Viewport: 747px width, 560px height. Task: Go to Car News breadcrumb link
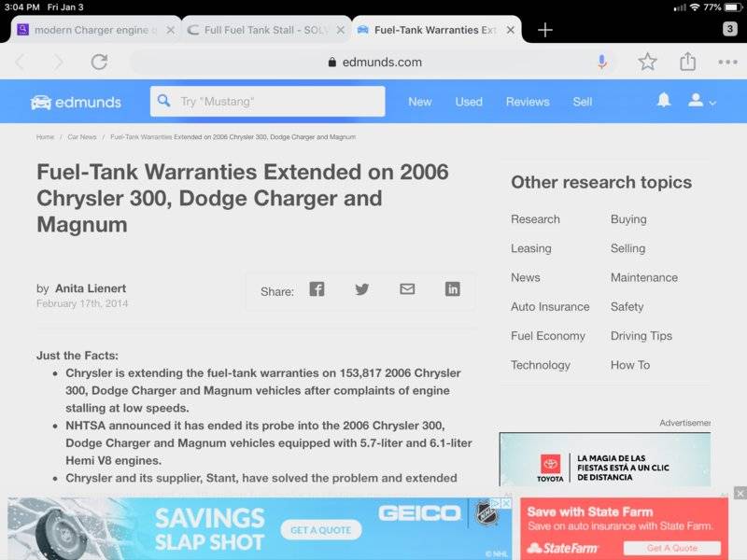(82, 137)
